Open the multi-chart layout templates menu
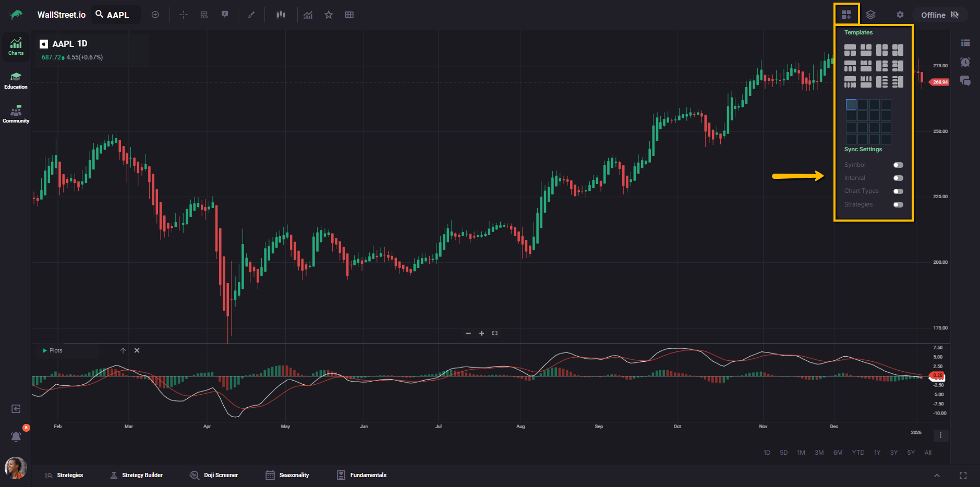Image resolution: width=980 pixels, height=487 pixels. 846,15
